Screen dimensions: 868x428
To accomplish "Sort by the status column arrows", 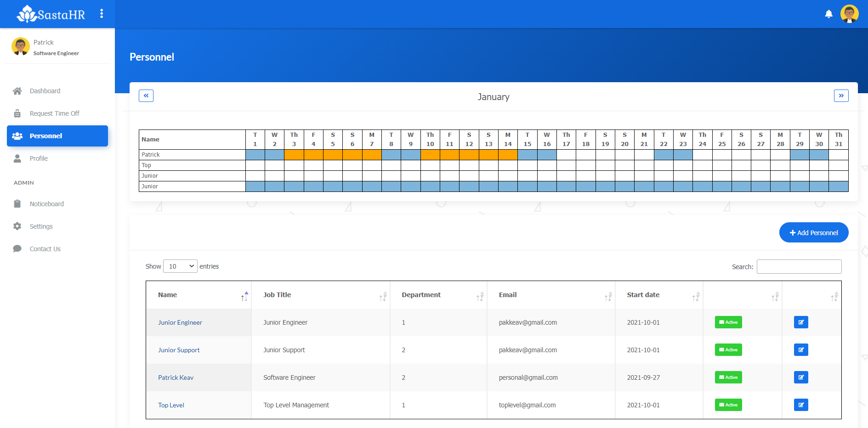I will tap(775, 297).
